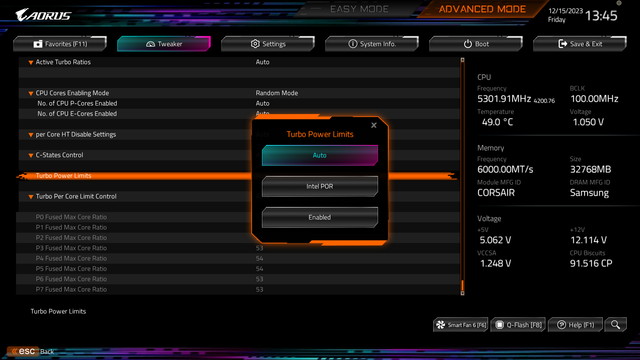640x360 pixels.
Task: Expand C-States Control triangle
Action: pos(31,156)
